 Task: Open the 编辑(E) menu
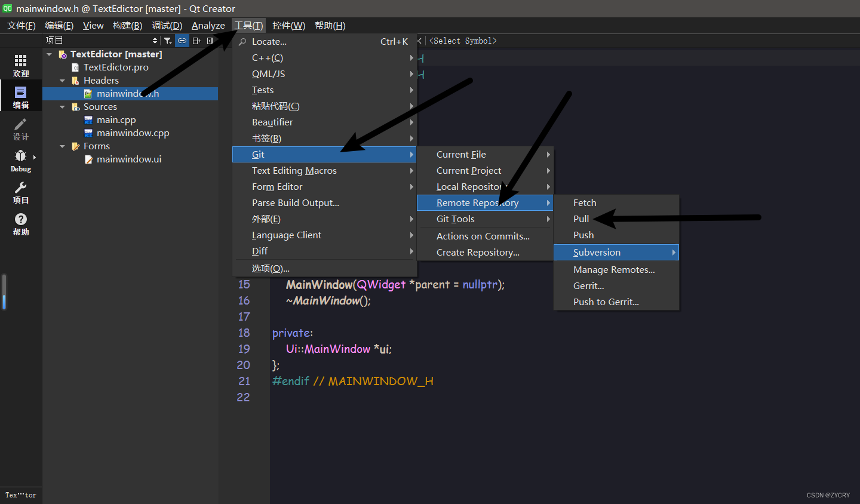click(x=59, y=25)
